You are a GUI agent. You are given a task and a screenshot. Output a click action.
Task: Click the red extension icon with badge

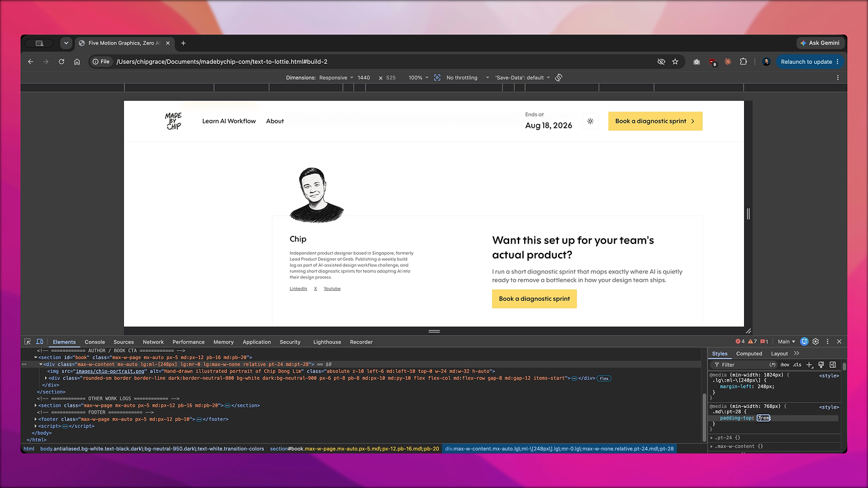coord(712,61)
